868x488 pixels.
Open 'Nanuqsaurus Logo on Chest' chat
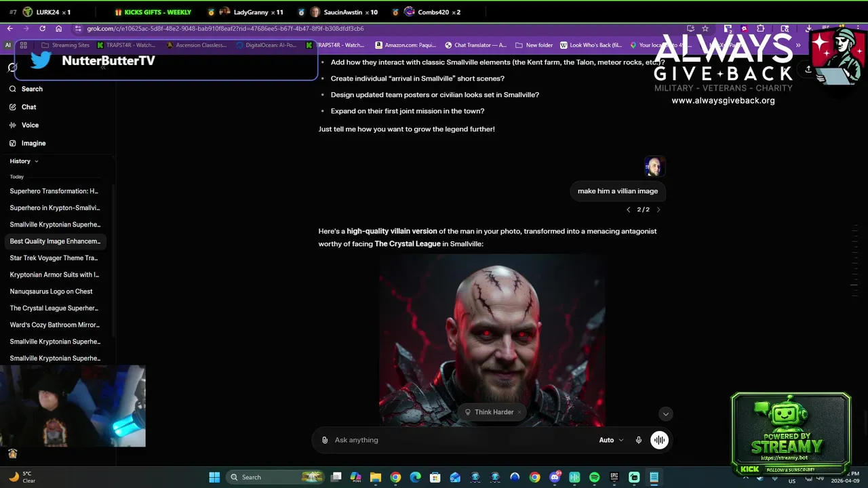(52, 291)
